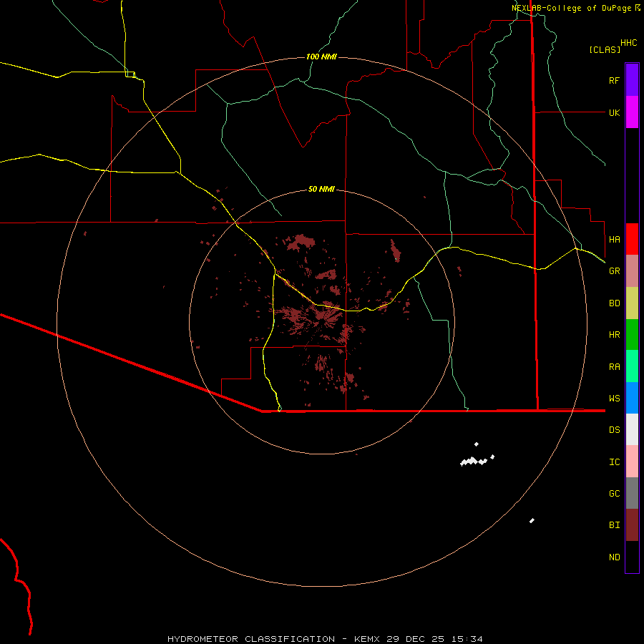Click the 50 NMI range ring label
644x644 pixels.
tap(321, 189)
